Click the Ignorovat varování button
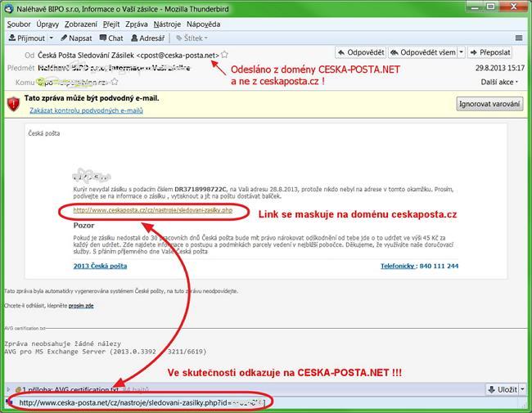Screen dimensions: 532x413 tap(489, 104)
